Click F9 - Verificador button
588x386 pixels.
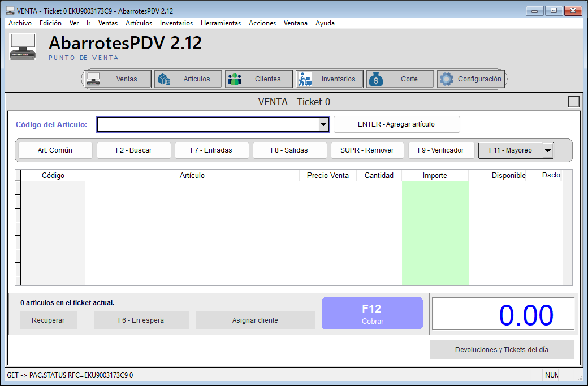pos(441,150)
